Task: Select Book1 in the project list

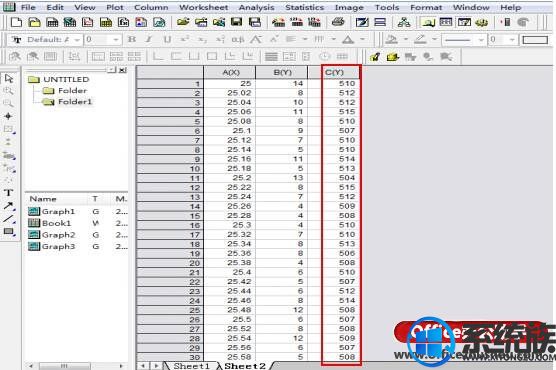Action: (50, 223)
